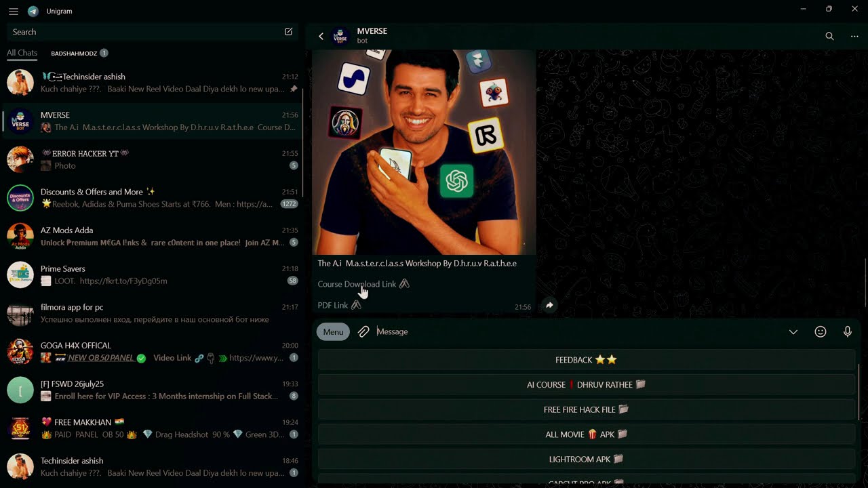Click the Unigram app logo in the title bar

point(33,11)
